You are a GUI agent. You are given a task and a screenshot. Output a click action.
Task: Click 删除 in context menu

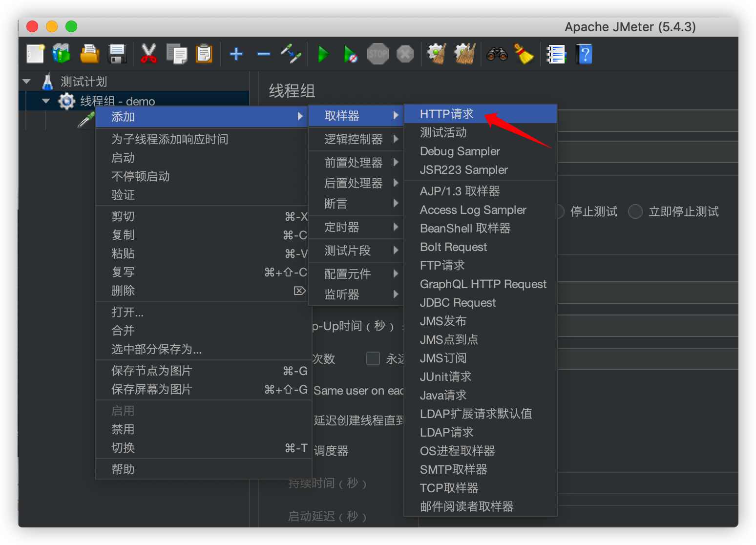coord(201,291)
